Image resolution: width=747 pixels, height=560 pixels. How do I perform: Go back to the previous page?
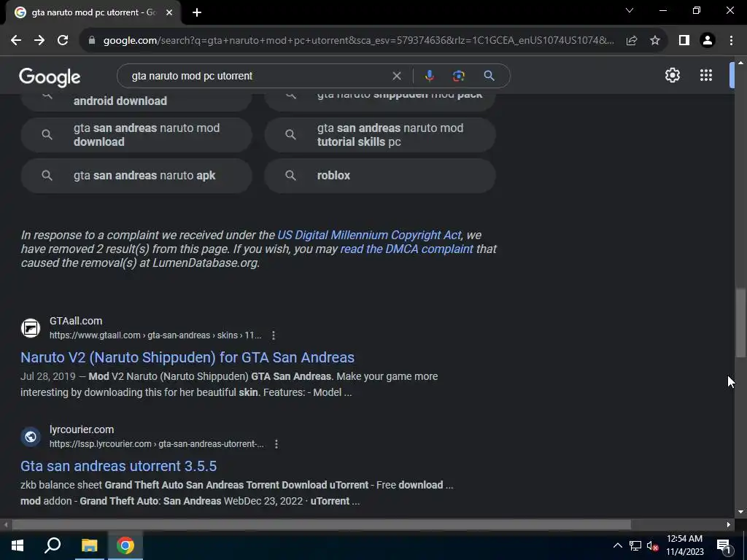(16, 41)
